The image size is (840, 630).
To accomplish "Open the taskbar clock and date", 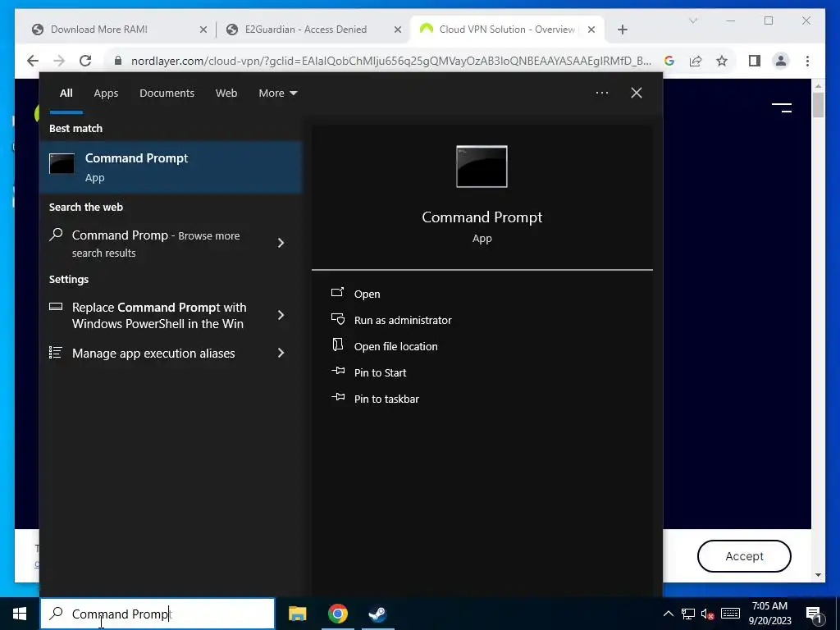I will click(769, 614).
